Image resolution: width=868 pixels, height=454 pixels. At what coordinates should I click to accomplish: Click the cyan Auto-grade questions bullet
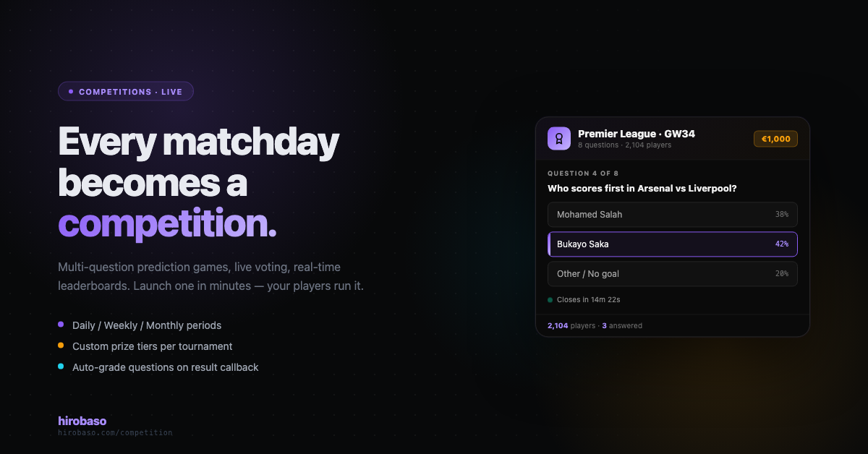(x=61, y=367)
